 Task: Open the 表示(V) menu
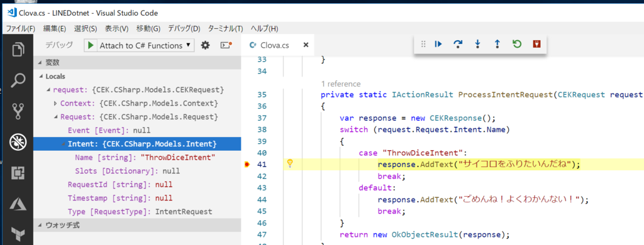click(116, 29)
